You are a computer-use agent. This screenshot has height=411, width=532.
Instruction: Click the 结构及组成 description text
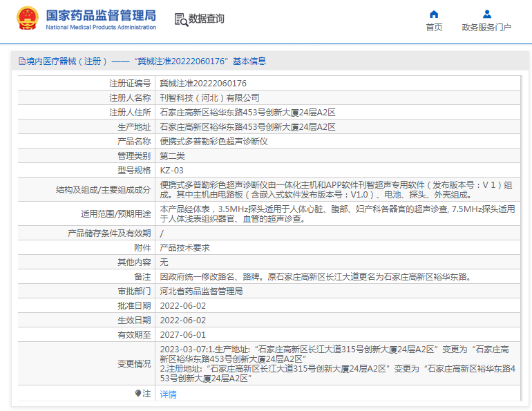click(x=336, y=190)
